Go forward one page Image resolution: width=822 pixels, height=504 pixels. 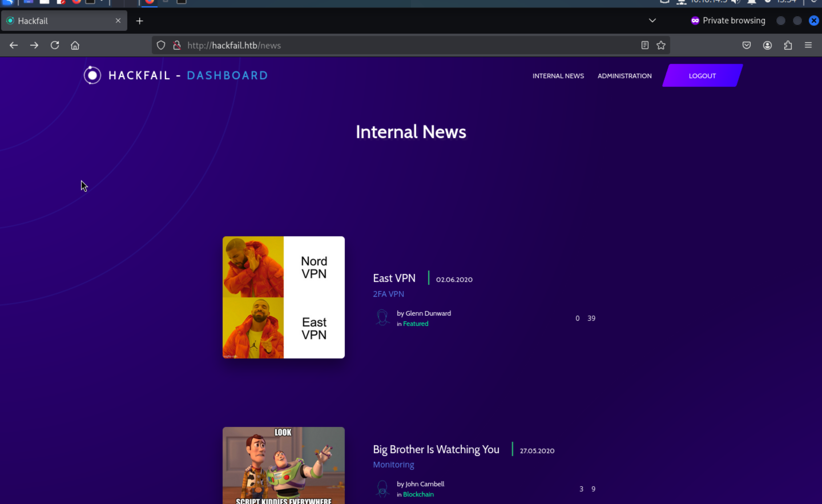34,45
